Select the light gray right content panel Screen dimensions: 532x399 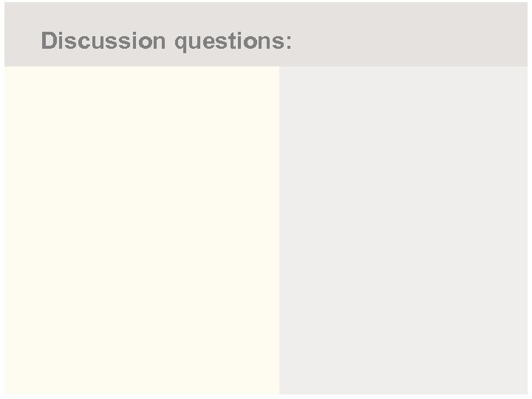(x=403, y=230)
